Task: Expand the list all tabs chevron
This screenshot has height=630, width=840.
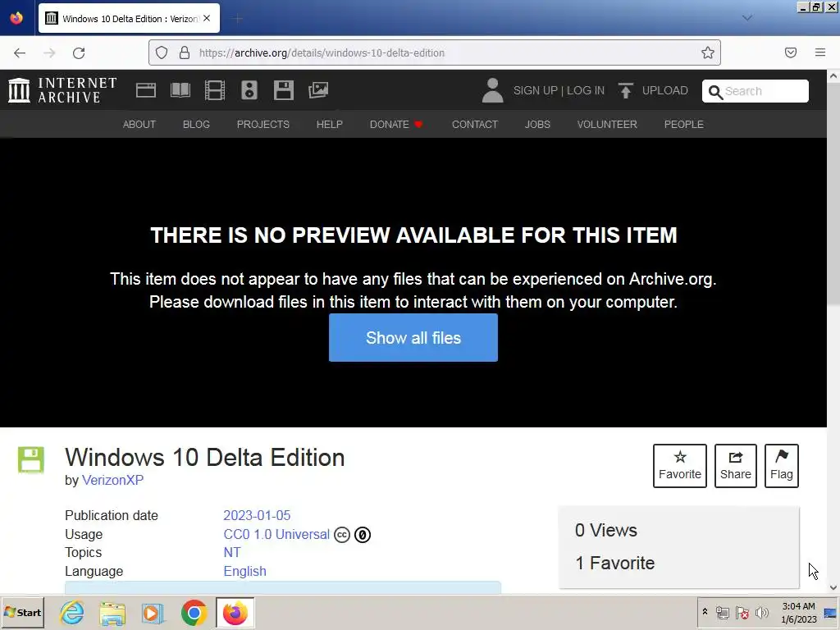Action: click(x=747, y=18)
